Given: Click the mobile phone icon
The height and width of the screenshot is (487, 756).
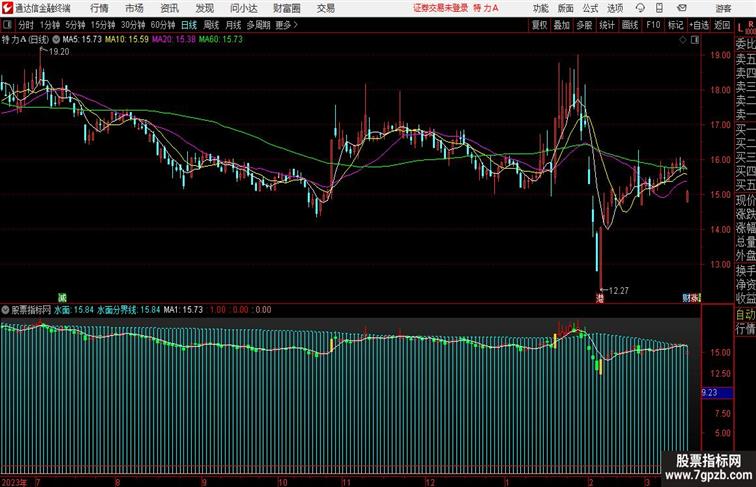Looking at the screenshot, I should [x=660, y=8].
